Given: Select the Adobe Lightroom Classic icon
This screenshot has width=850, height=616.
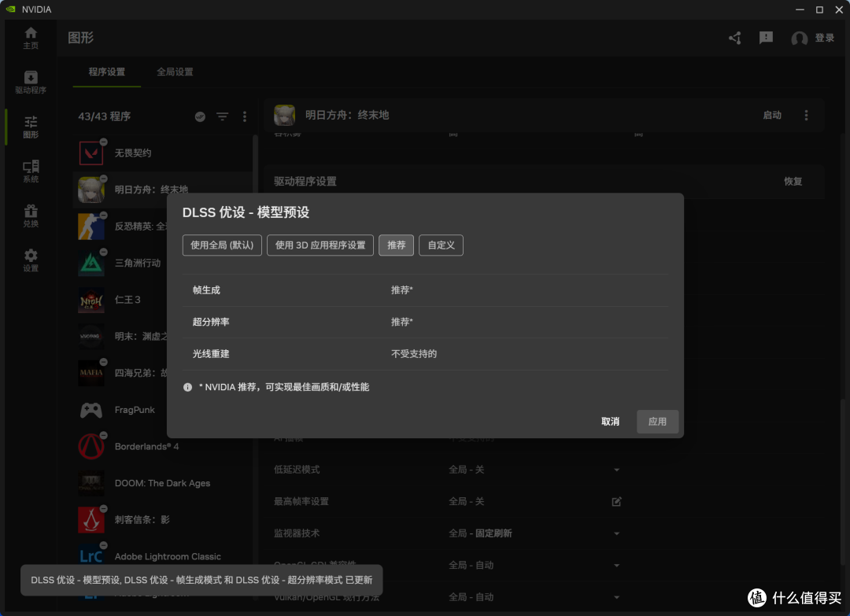Looking at the screenshot, I should pos(91,556).
